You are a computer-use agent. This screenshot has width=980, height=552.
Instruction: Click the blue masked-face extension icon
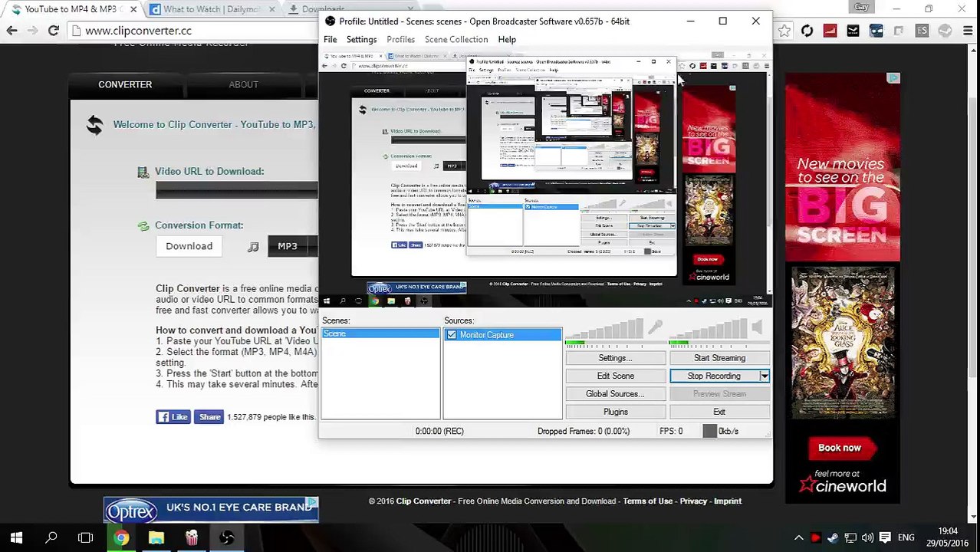(x=876, y=31)
